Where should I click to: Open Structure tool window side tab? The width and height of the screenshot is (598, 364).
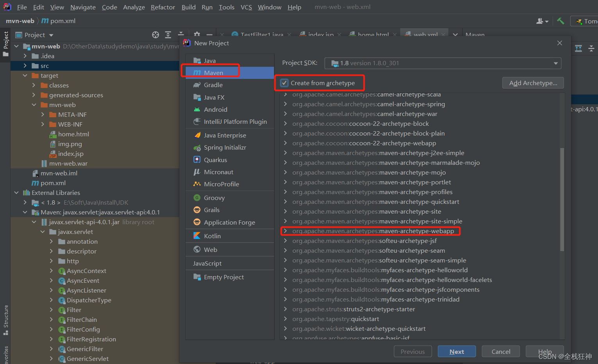(5, 319)
